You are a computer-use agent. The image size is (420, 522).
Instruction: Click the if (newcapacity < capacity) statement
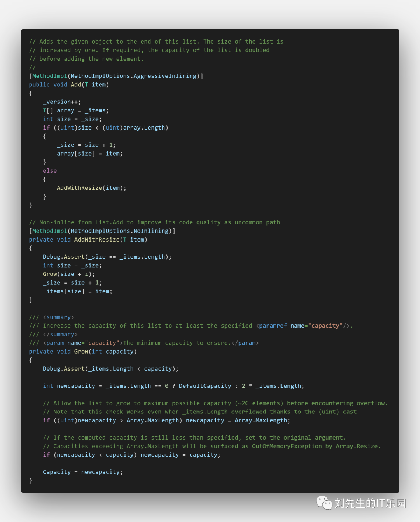click(131, 455)
